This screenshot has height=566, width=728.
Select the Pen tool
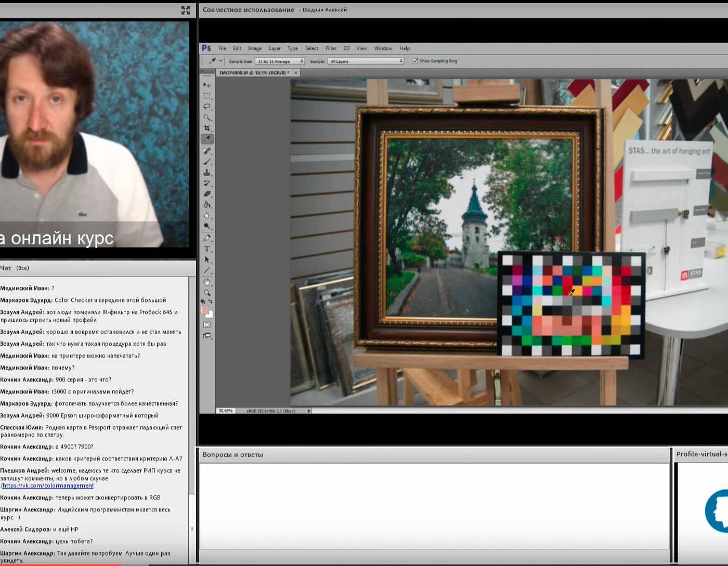[207, 238]
